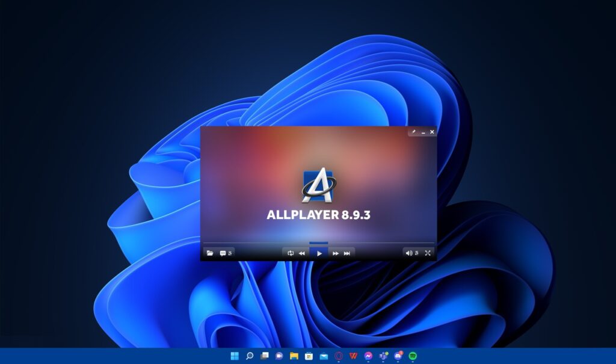The height and width of the screenshot is (364, 616).
Task: Start playback with the Play button
Action: pos(319,253)
